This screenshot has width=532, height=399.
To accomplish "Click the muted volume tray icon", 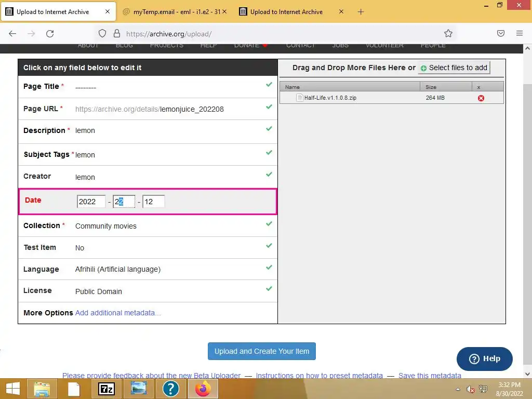I will (x=470, y=389).
